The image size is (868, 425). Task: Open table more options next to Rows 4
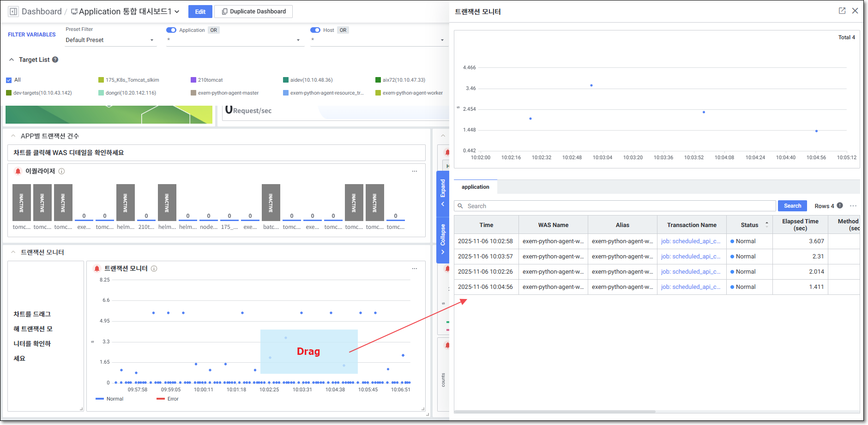853,206
